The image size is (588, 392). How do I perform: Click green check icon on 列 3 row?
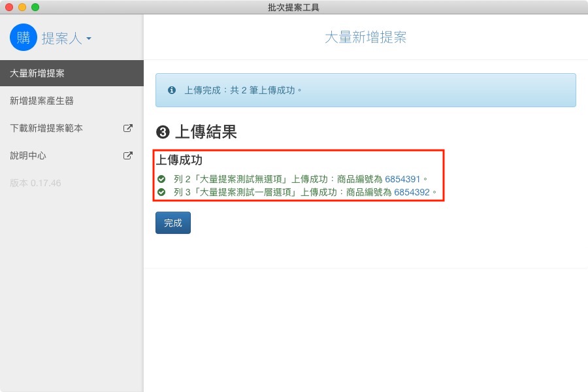coord(161,192)
